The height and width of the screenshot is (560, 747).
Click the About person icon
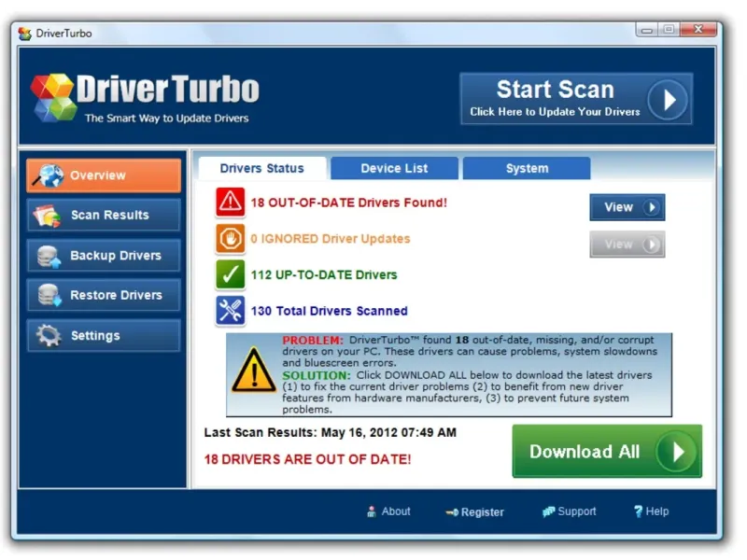(372, 511)
